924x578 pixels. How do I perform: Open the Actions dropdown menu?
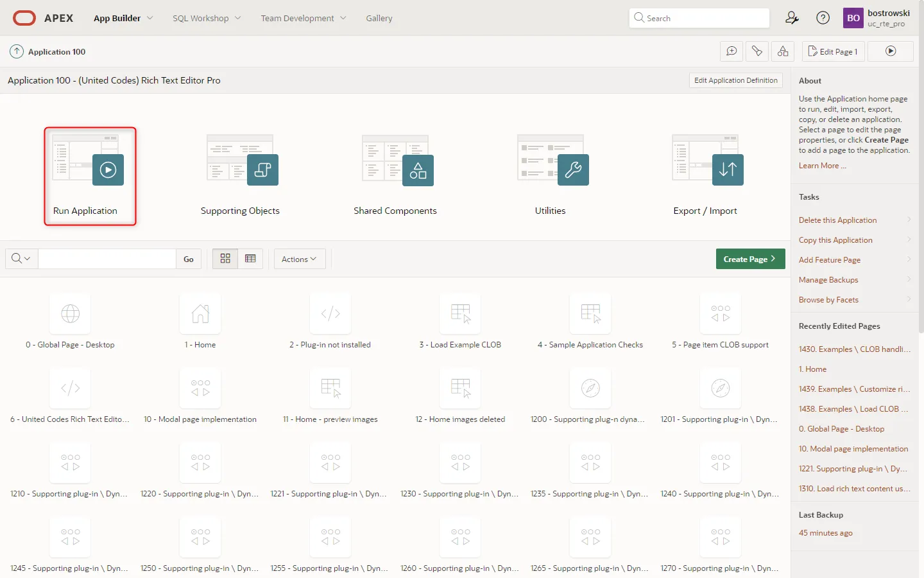tap(300, 259)
